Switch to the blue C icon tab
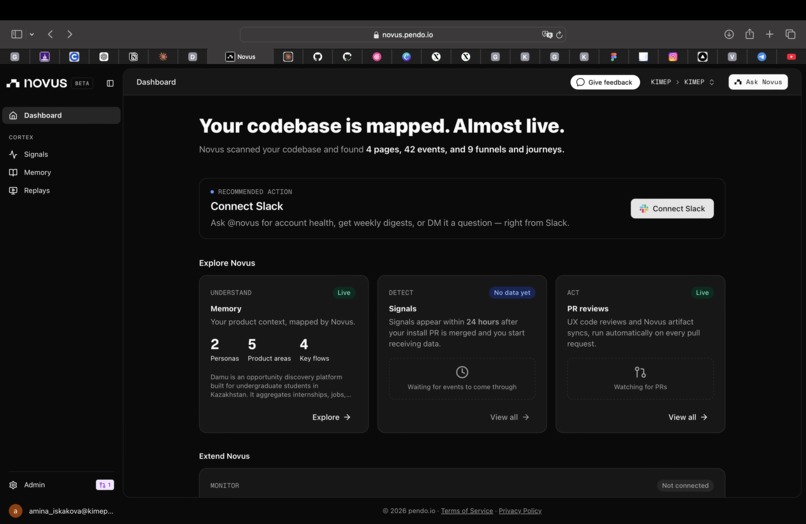This screenshot has width=806, height=524. (x=74, y=57)
